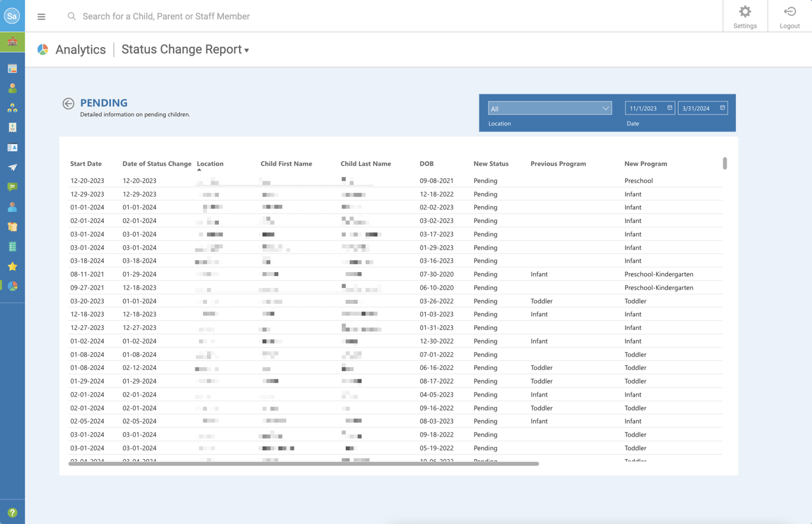Click Logout in the top bar
Viewport: 812px width, 524px height.
point(790,16)
